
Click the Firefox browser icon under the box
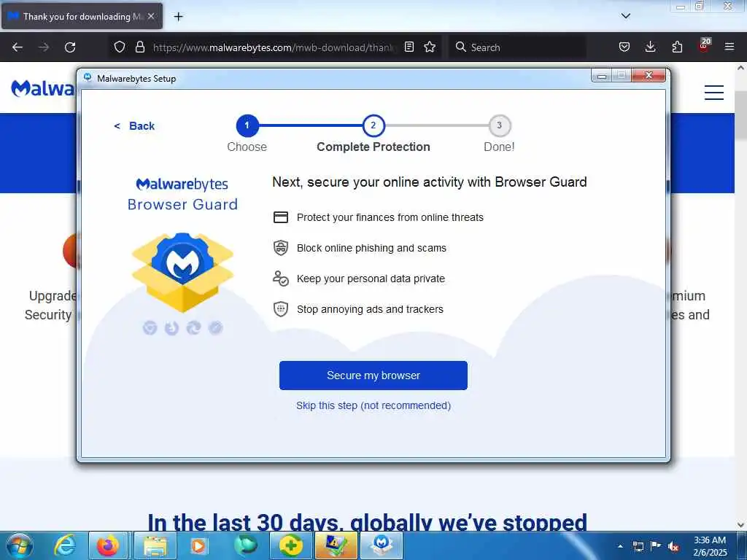(x=171, y=327)
